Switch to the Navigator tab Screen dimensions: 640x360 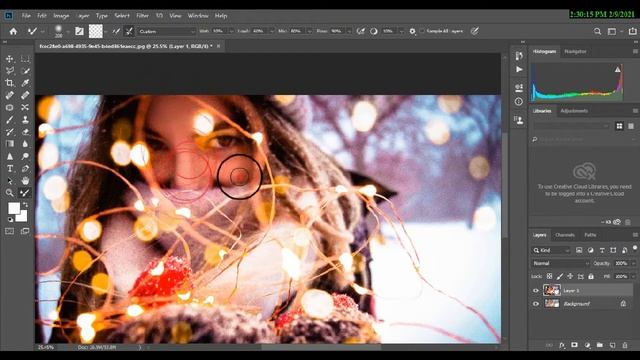click(575, 51)
